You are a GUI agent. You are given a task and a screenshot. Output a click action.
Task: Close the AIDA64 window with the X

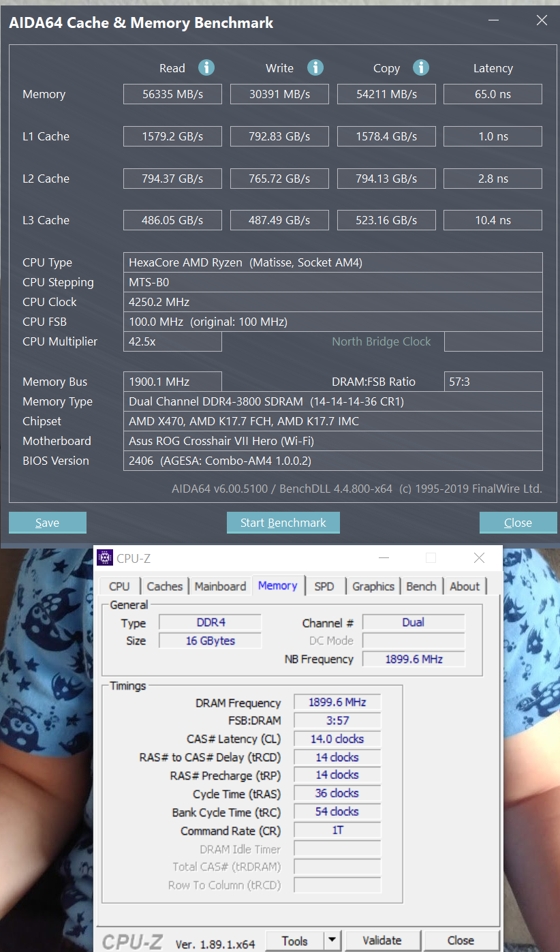pyautogui.click(x=542, y=20)
